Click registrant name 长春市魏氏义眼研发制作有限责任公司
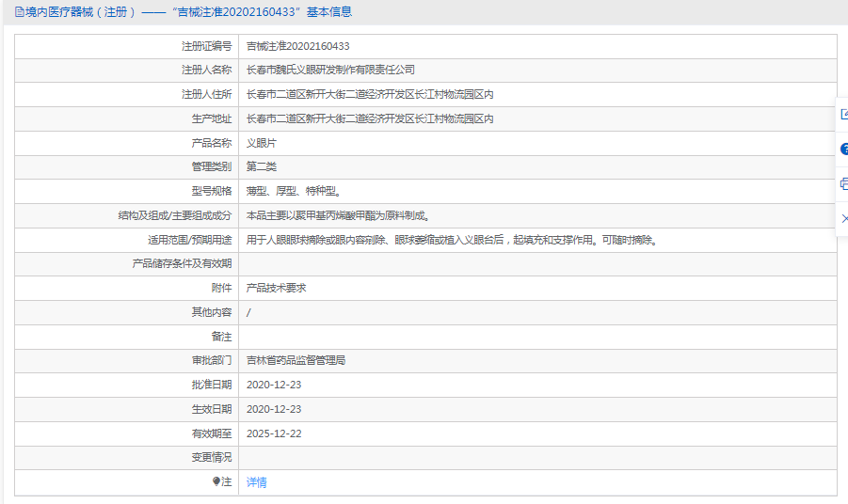Image resolution: width=848 pixels, height=504 pixels. 330,70
